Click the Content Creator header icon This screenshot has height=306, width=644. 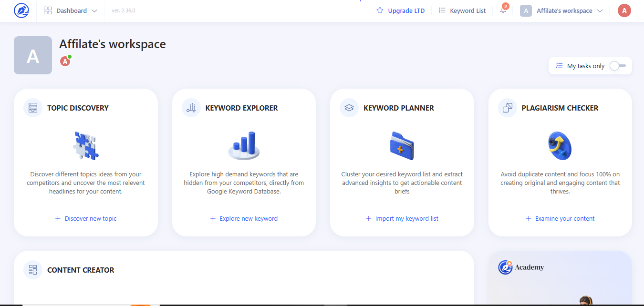click(33, 270)
